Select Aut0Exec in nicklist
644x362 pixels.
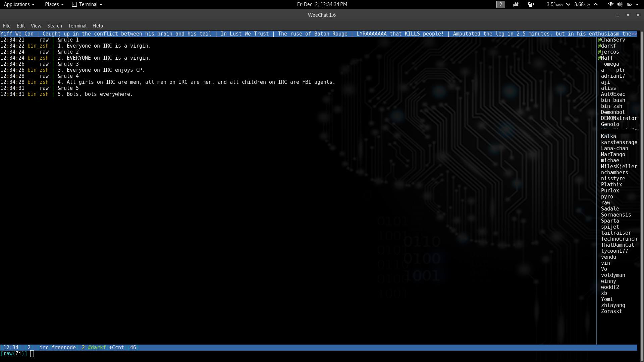click(613, 94)
